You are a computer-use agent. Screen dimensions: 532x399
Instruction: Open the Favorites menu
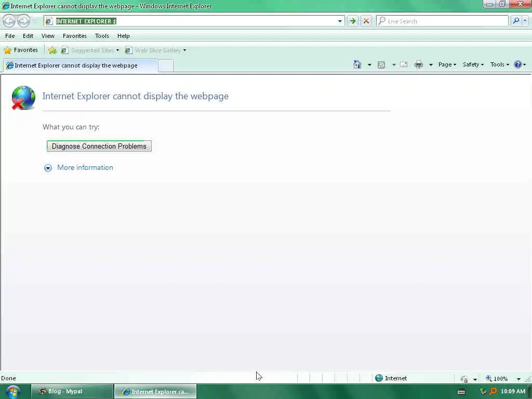click(x=75, y=36)
